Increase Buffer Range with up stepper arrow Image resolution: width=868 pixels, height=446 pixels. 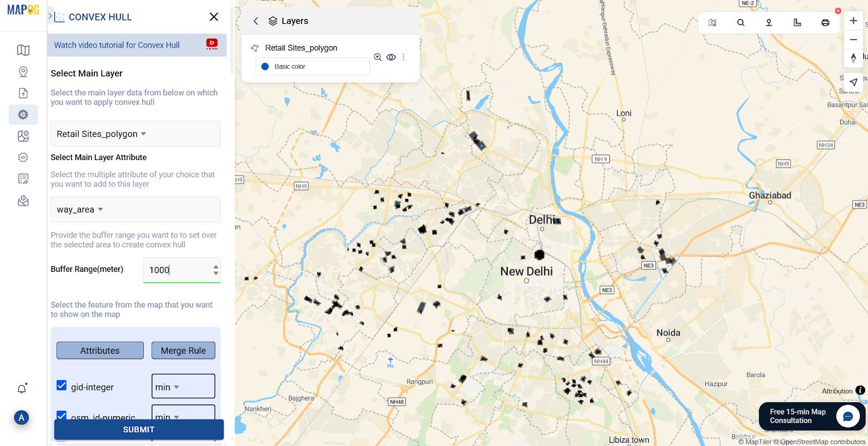[216, 266]
